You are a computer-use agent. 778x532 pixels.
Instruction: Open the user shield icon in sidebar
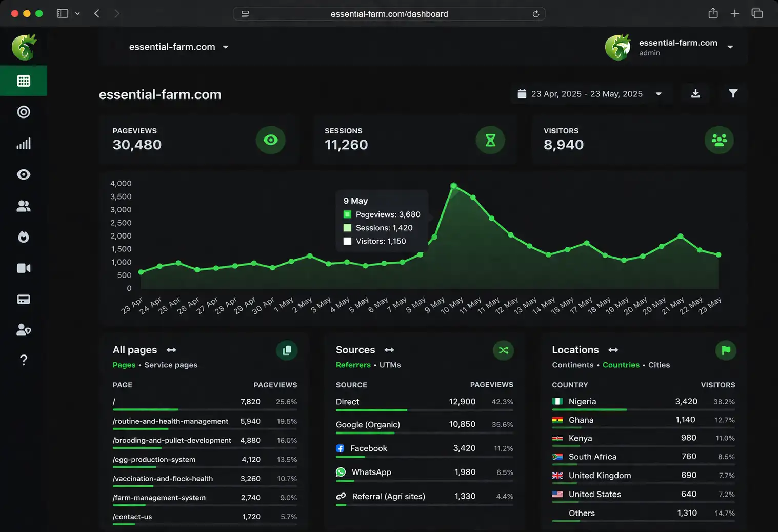pos(24,329)
